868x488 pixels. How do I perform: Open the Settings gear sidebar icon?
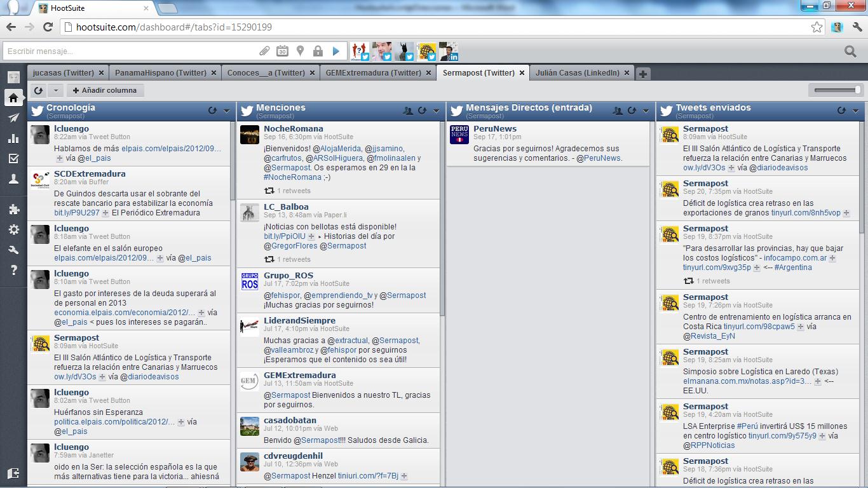(x=13, y=230)
